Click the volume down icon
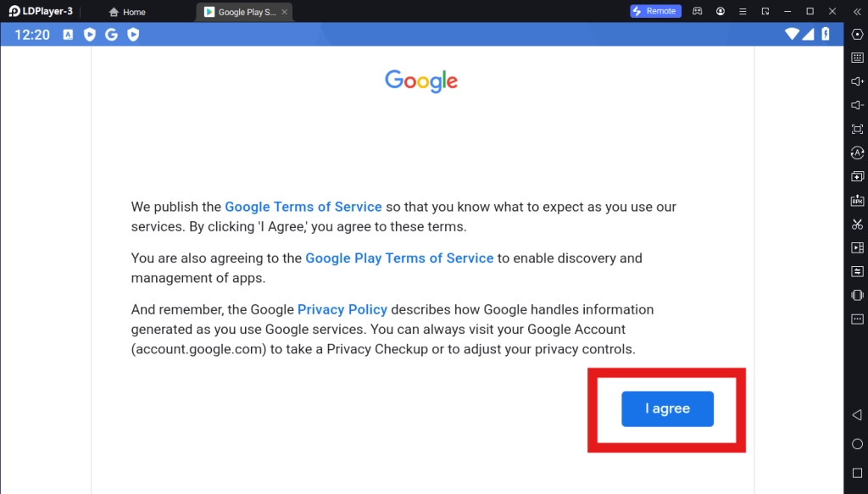Viewport: 868px width, 494px height. tap(857, 105)
